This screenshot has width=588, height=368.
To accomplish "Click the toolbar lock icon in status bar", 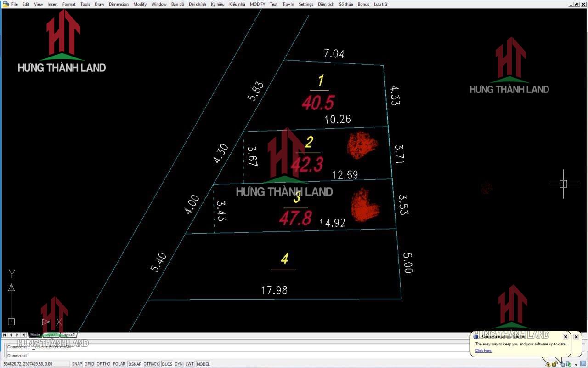I will click(x=555, y=364).
